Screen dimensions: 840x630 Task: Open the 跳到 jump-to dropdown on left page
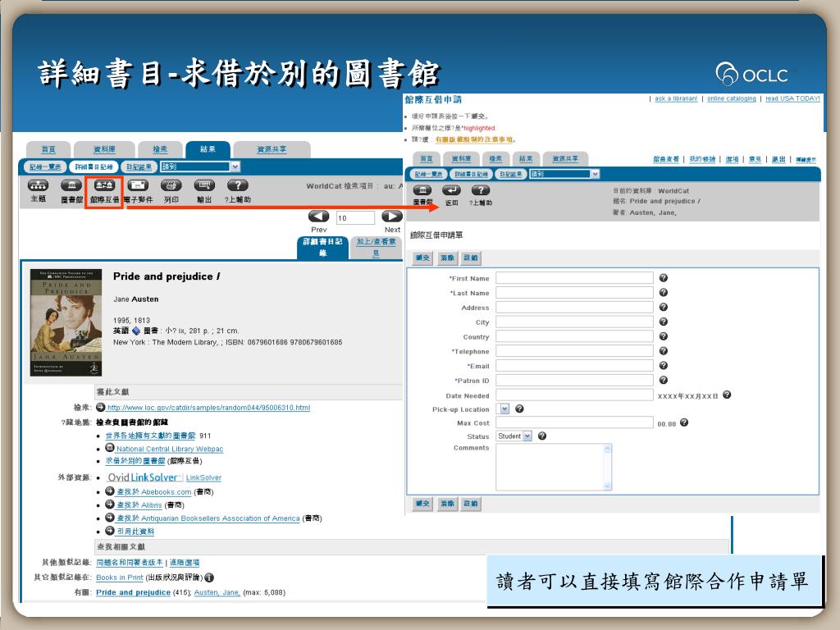pos(235,167)
